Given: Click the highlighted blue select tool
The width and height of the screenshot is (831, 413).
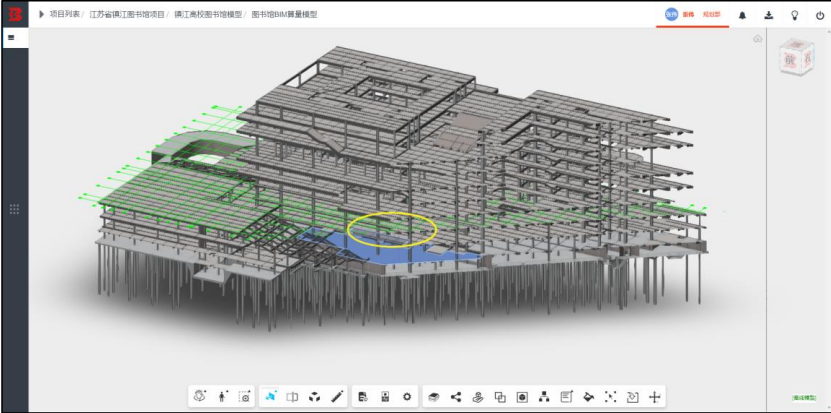Looking at the screenshot, I should 270,396.
